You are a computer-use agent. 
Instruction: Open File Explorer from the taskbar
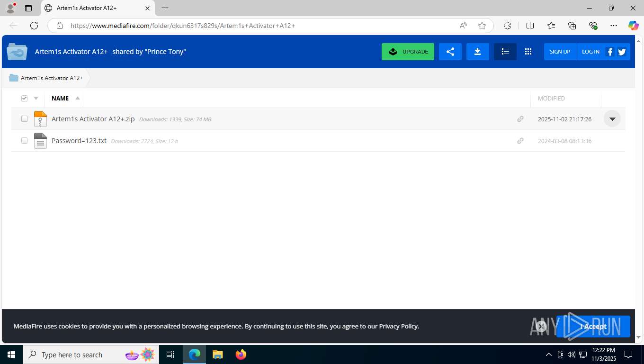point(217,355)
